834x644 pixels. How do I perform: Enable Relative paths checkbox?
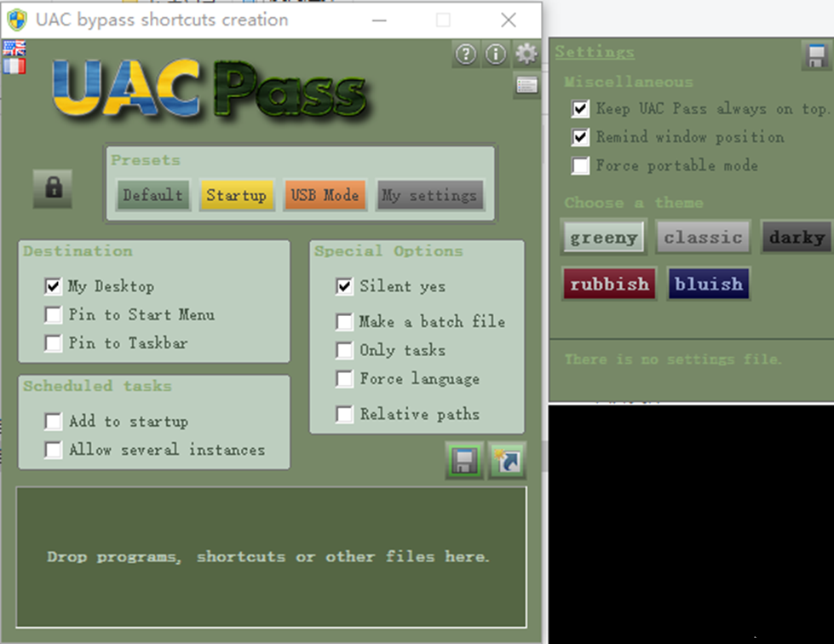344,414
